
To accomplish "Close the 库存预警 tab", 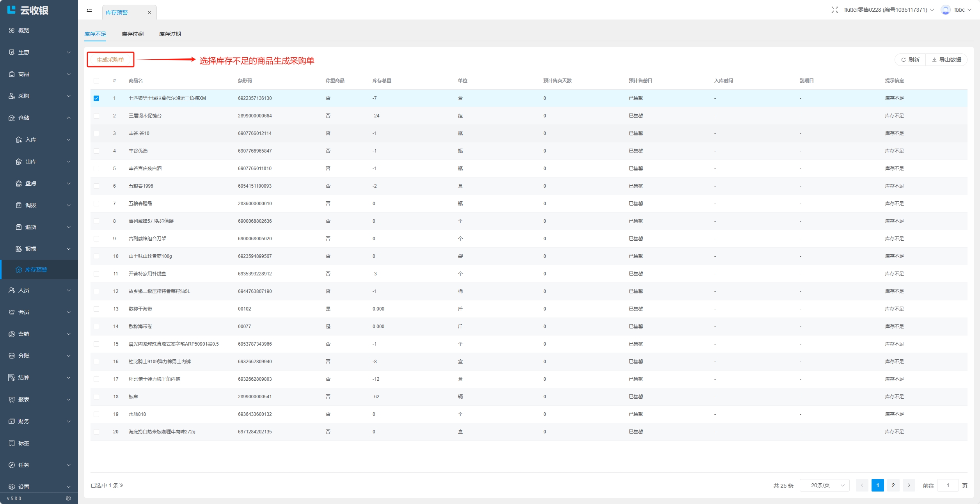I will tap(149, 12).
